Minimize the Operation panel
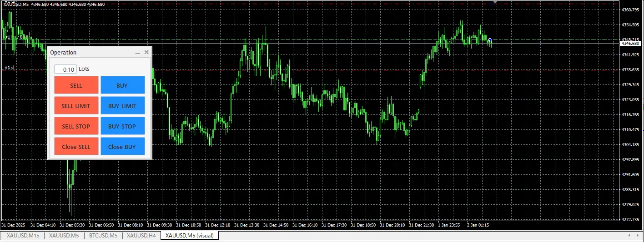The width and height of the screenshot is (644, 242). tap(138, 53)
